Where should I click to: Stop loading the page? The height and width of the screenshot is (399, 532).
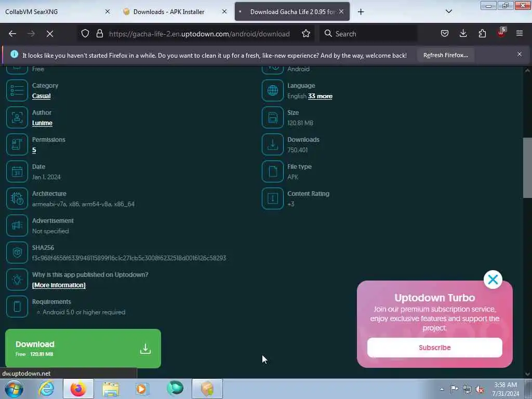(x=50, y=34)
